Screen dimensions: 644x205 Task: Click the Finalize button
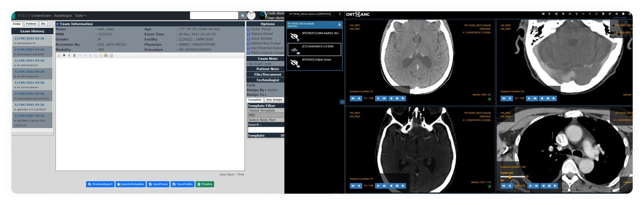coord(205,184)
